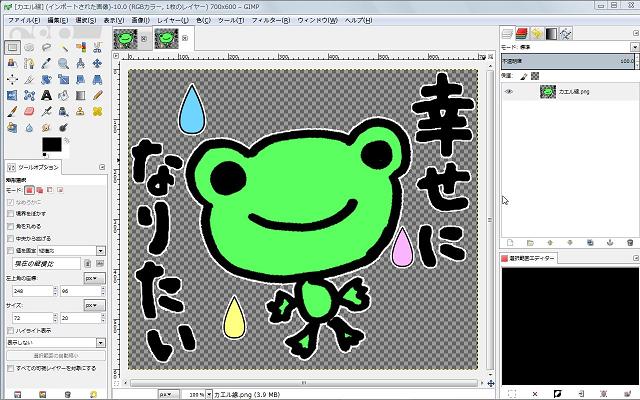This screenshot has width=640, height=400.
Task: Open the status bar zoom percent dropdown
Action: pos(209,395)
